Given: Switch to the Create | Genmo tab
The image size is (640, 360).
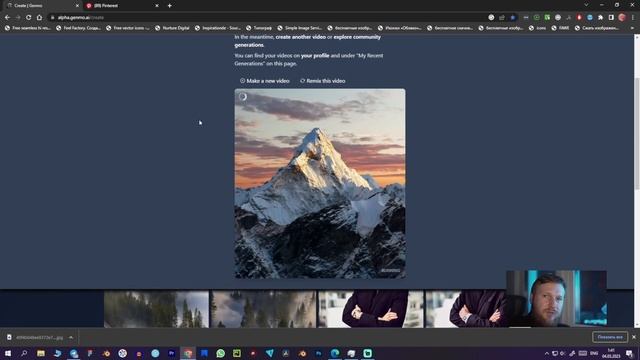Looking at the screenshot, I should (x=41, y=6).
